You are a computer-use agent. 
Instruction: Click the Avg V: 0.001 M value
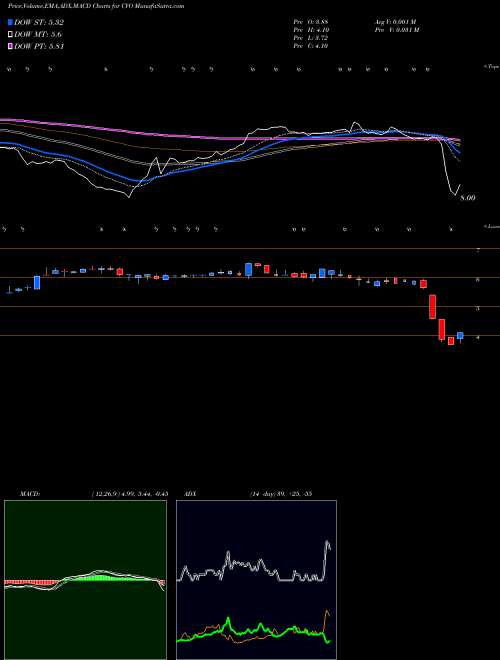click(x=395, y=22)
